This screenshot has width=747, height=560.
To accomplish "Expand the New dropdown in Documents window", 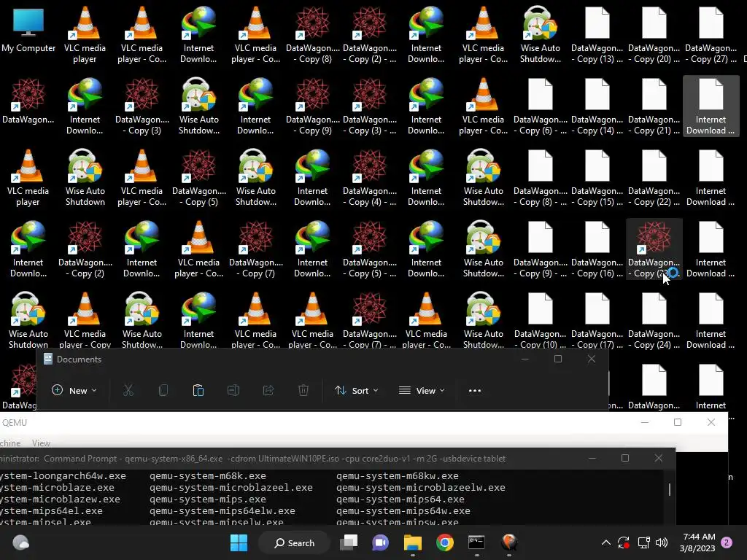I will pyautogui.click(x=74, y=391).
